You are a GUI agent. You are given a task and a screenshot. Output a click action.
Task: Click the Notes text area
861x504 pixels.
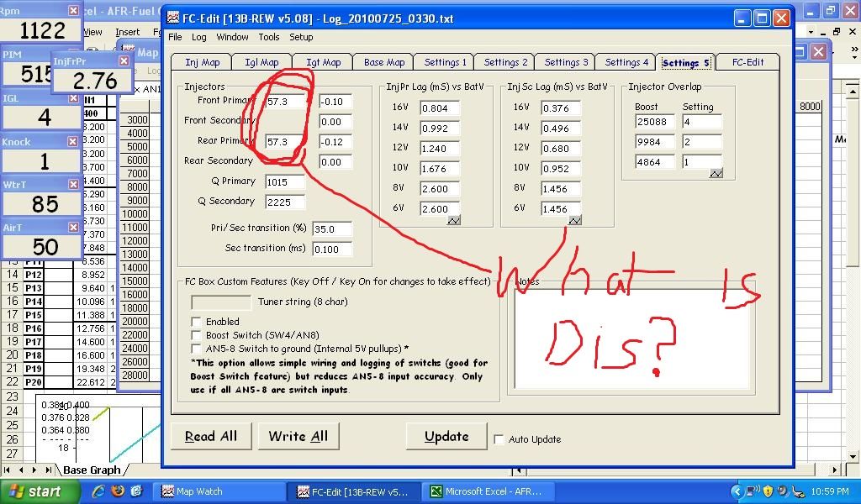tap(631, 339)
